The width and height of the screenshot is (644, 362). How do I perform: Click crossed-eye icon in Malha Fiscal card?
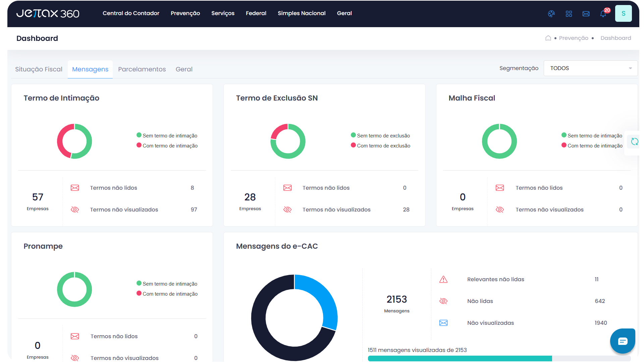point(500,209)
